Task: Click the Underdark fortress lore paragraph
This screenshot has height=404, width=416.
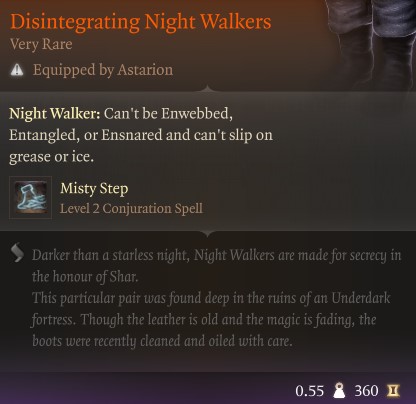Action: (x=211, y=319)
